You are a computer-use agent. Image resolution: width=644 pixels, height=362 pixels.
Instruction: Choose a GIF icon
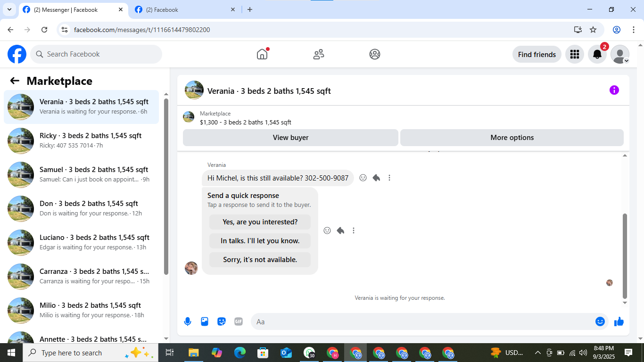tap(239, 321)
